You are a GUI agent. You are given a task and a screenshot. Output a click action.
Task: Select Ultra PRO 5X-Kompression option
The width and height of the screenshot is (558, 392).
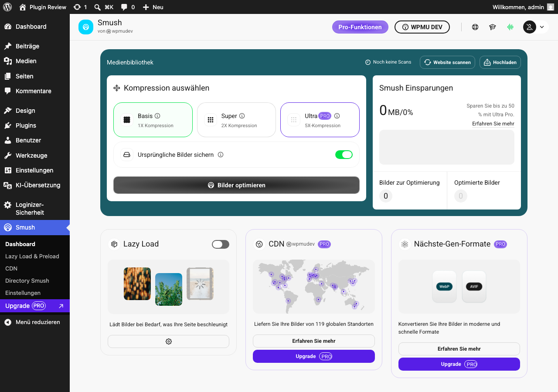coord(320,120)
